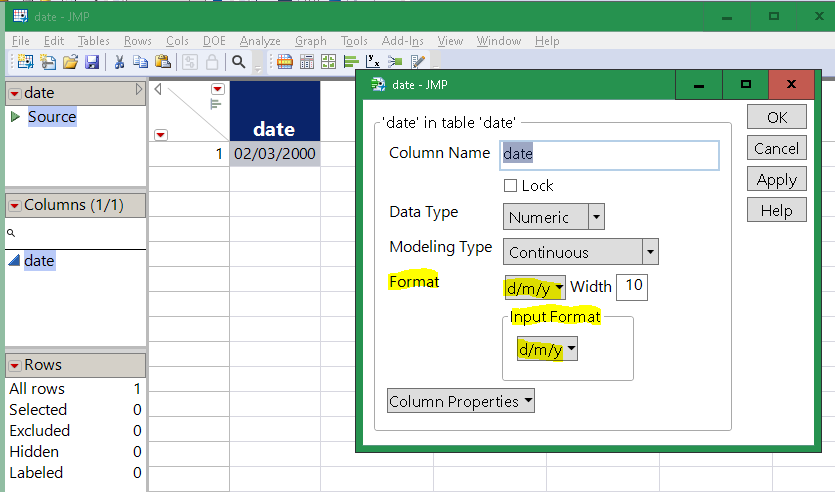This screenshot has height=492, width=835.
Task: Open the Tables menu
Action: pos(94,41)
